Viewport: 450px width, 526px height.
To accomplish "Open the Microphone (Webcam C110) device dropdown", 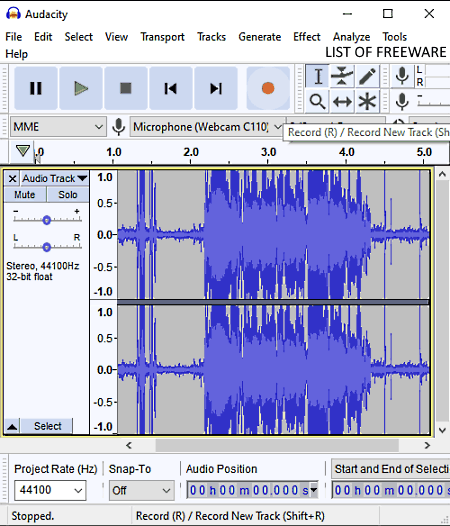I will point(207,127).
